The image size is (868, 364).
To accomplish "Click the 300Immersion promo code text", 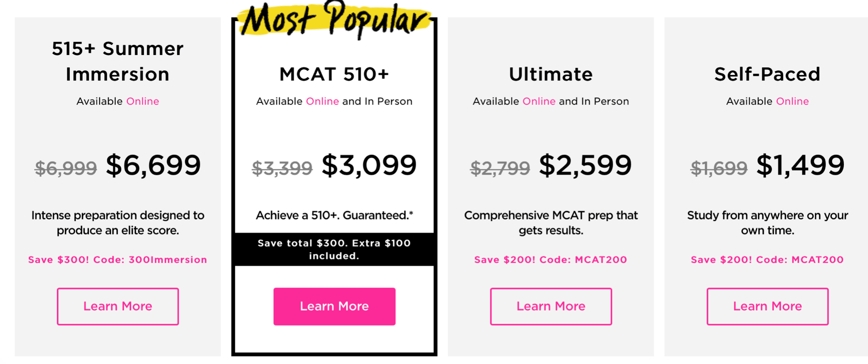I will 168,260.
